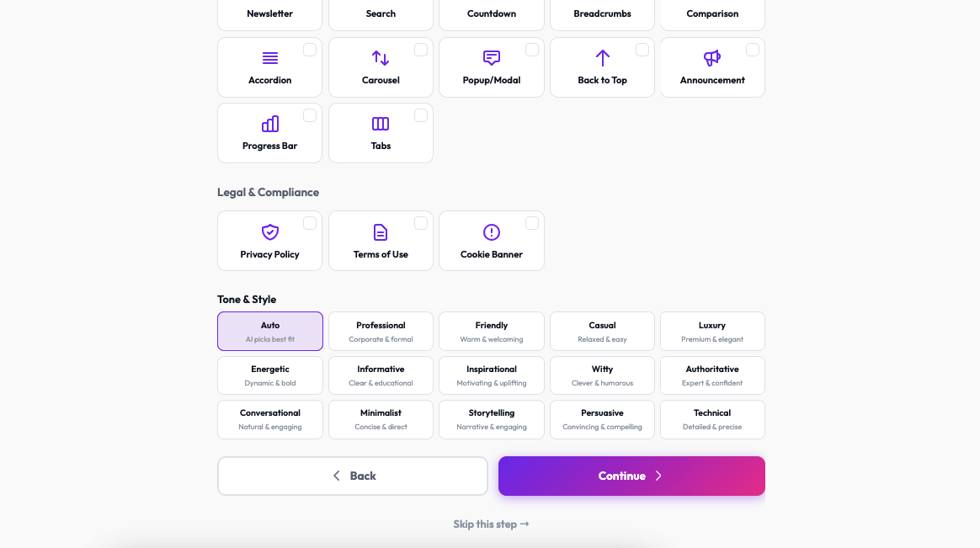This screenshot has width=980, height=548.
Task: Click Skip this step link
Action: point(491,524)
